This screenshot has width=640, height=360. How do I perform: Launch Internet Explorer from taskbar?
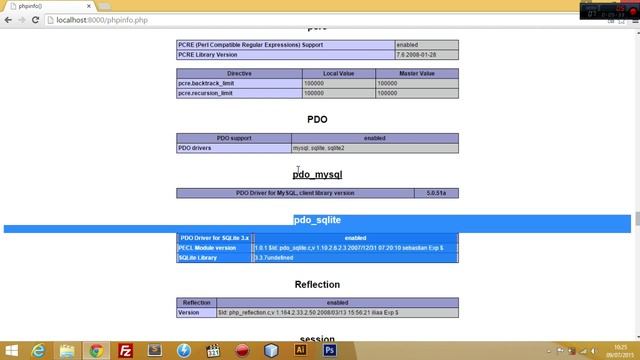38,351
